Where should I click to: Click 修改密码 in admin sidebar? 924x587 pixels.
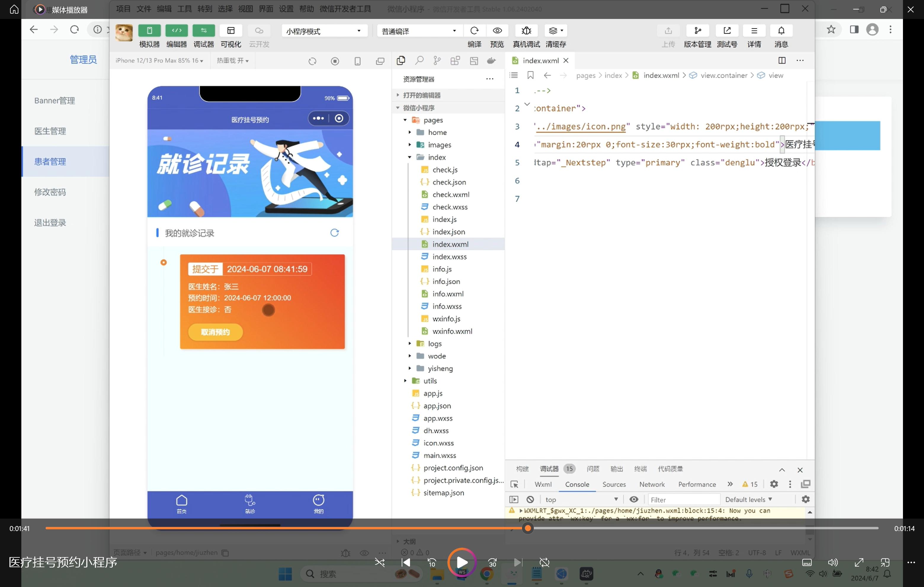tap(50, 192)
